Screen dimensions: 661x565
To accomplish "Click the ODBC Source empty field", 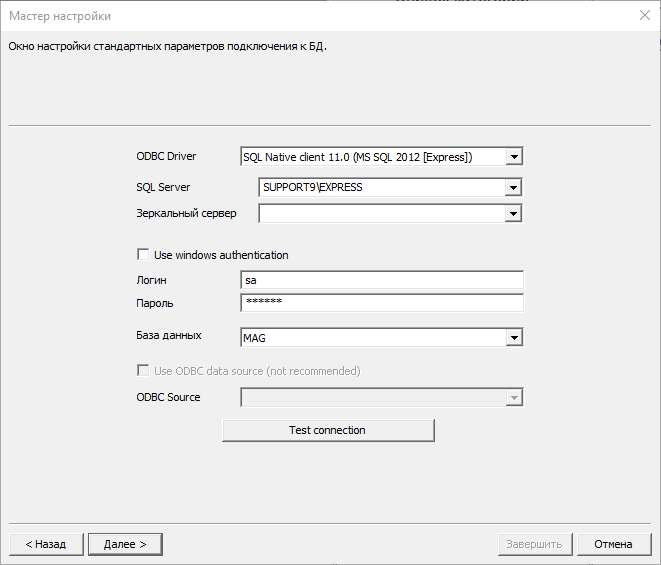I will pos(373,397).
